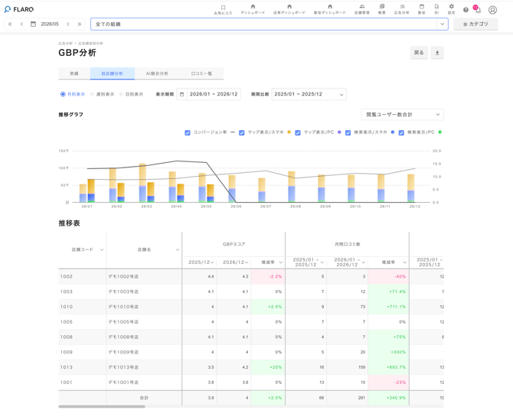Go to next month with right chevron
Screen dimensions: 513x420
[x=67, y=24]
